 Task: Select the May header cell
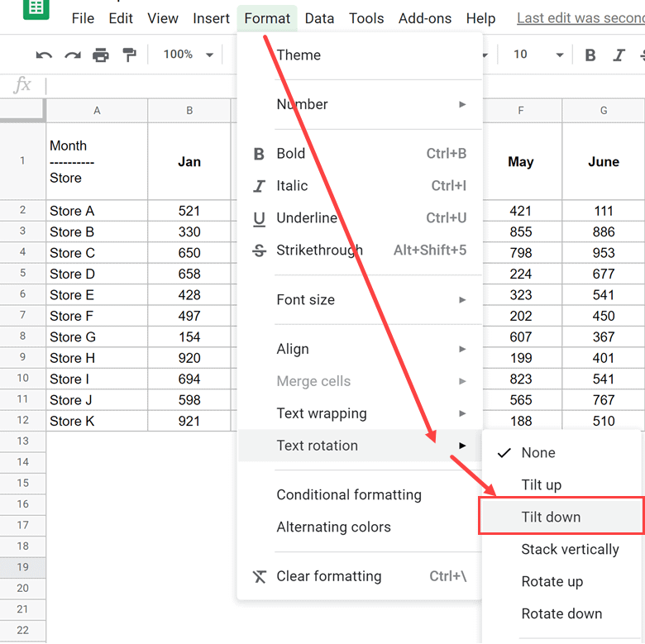521,161
